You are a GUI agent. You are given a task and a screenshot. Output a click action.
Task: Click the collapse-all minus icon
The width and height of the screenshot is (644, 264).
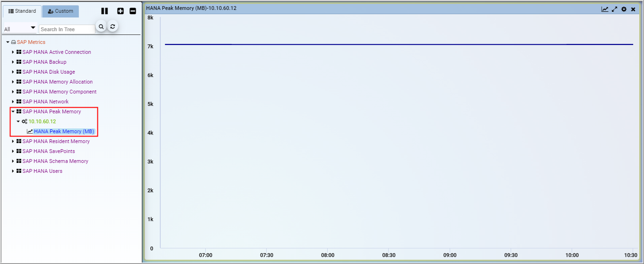pyautogui.click(x=133, y=11)
